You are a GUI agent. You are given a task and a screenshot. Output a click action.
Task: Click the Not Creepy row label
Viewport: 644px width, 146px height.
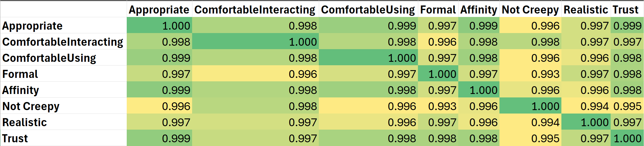[x=63, y=106]
